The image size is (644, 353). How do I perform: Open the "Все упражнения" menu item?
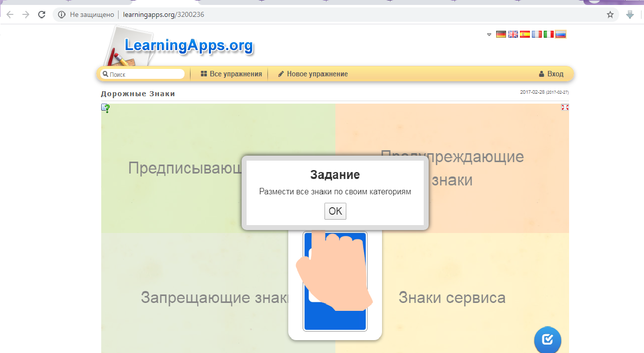click(x=231, y=74)
